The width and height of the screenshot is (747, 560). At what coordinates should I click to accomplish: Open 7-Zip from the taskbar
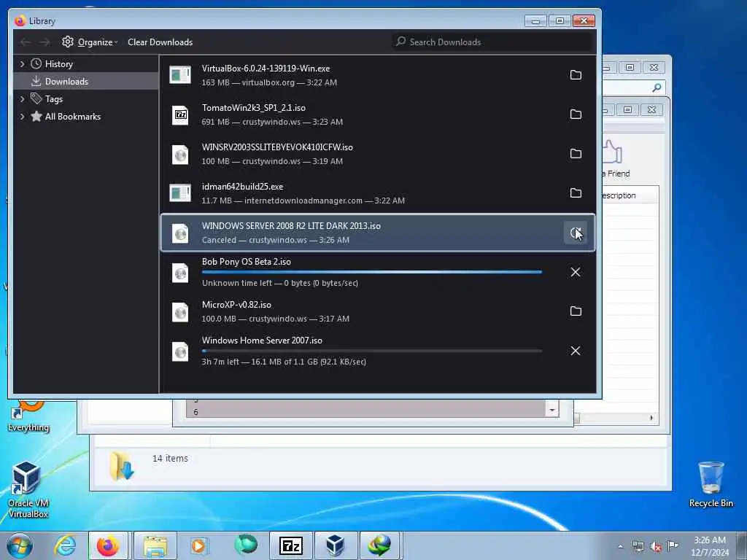click(x=291, y=545)
